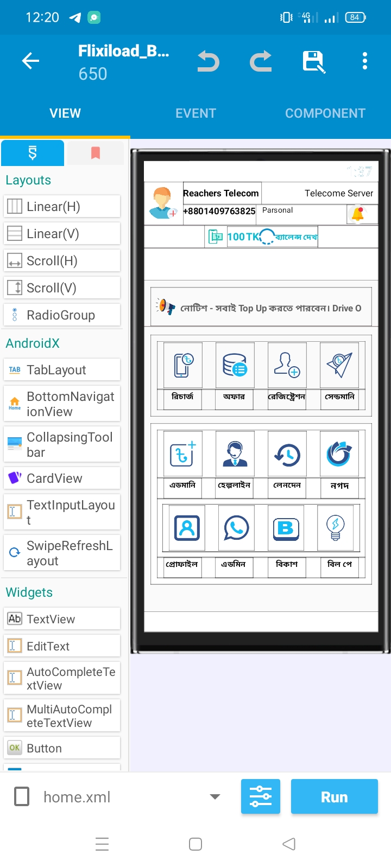Screen dimensions: 391x868
Task: Open the VIEW tab
Action: coord(65,113)
